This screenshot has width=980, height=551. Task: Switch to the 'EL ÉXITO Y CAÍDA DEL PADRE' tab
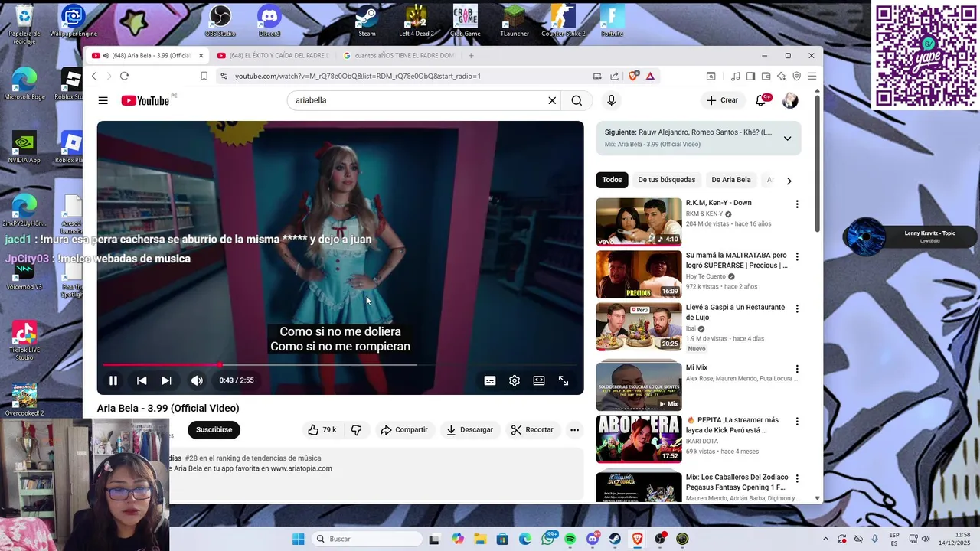(274, 56)
